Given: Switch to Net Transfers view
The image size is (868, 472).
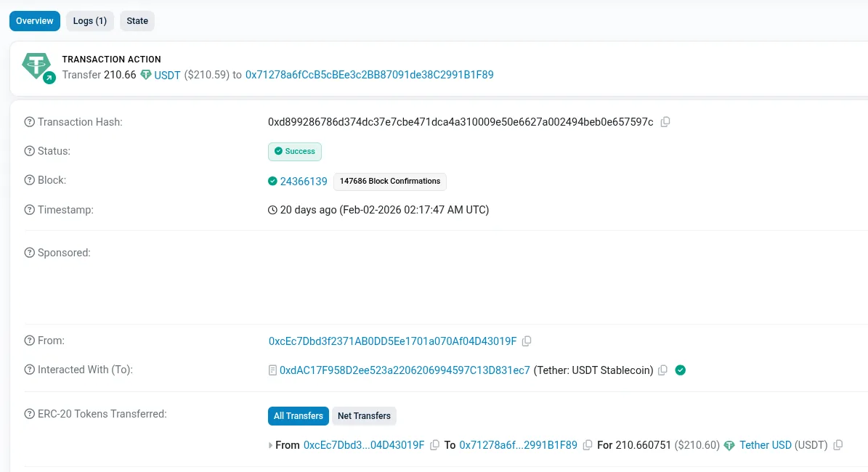Looking at the screenshot, I should coord(364,415).
